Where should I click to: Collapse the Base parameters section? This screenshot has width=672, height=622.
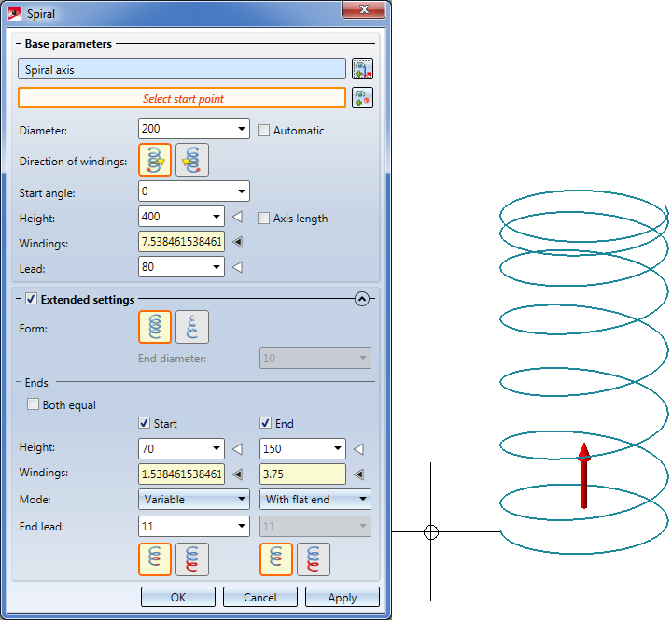pyautogui.click(x=19, y=44)
